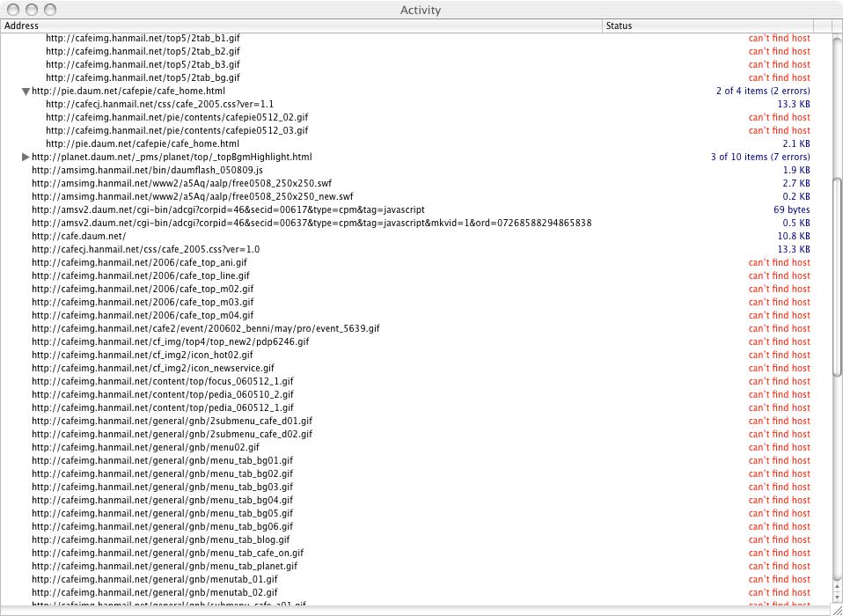Select the menu_tab_cafe_on.gif row
The width and height of the screenshot is (843, 616).
416,554
